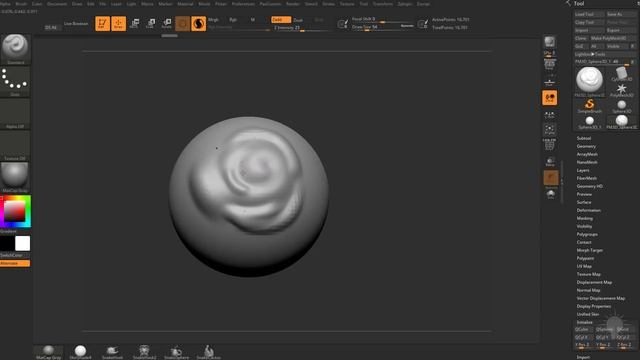This screenshot has height=360, width=640.
Task: Click the Load Tool button
Action: (589, 14)
